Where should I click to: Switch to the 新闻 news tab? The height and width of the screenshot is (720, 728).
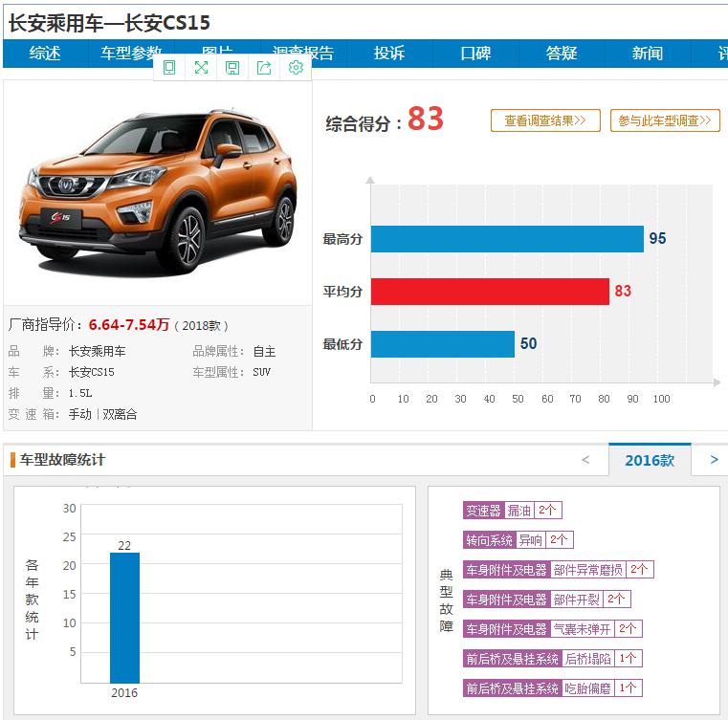tap(648, 54)
